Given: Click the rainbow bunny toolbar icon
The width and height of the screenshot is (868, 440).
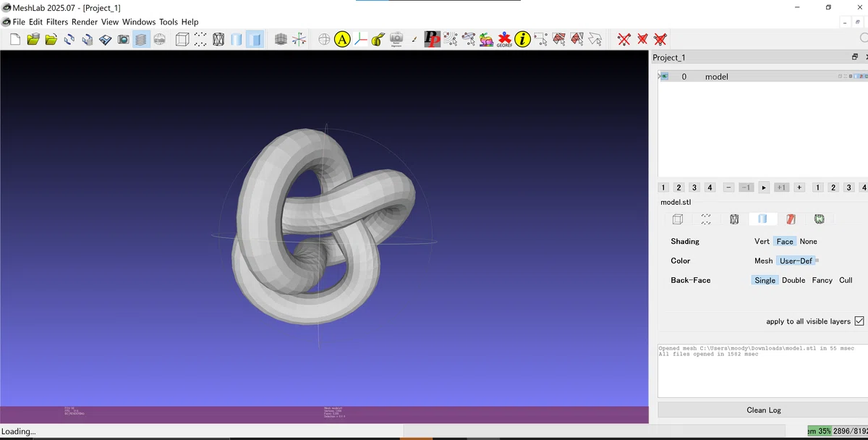Looking at the screenshot, I should tap(486, 39).
